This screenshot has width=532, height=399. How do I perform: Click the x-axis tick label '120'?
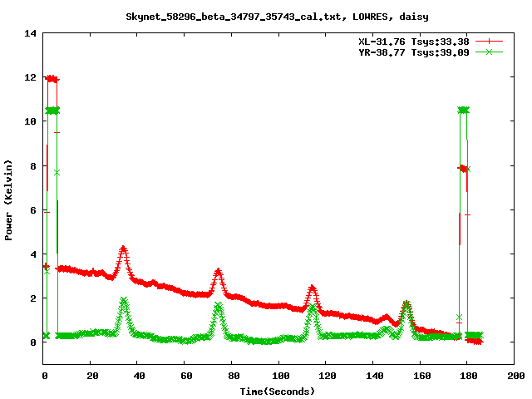pyautogui.click(x=328, y=376)
